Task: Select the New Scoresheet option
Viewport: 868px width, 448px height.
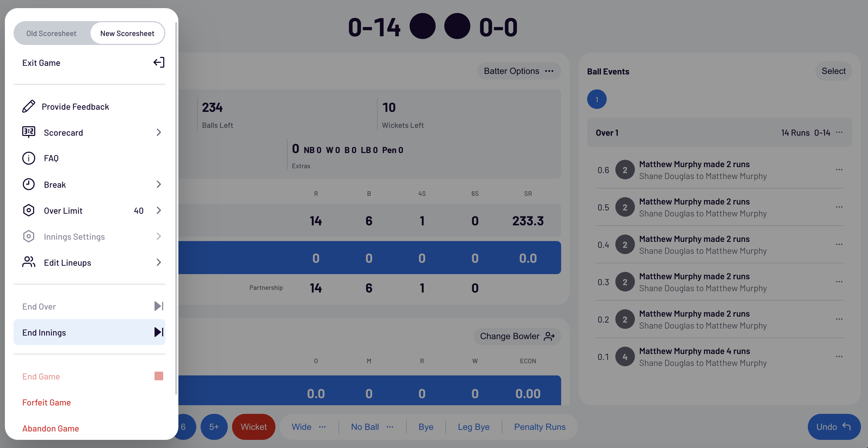Action: (x=127, y=33)
